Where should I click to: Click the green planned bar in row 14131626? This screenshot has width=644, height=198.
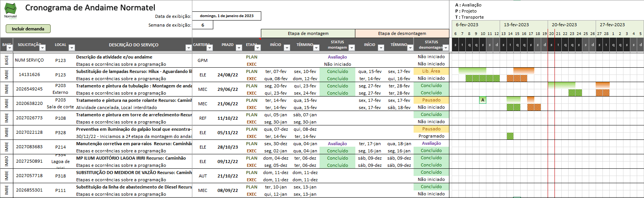click(472, 71)
